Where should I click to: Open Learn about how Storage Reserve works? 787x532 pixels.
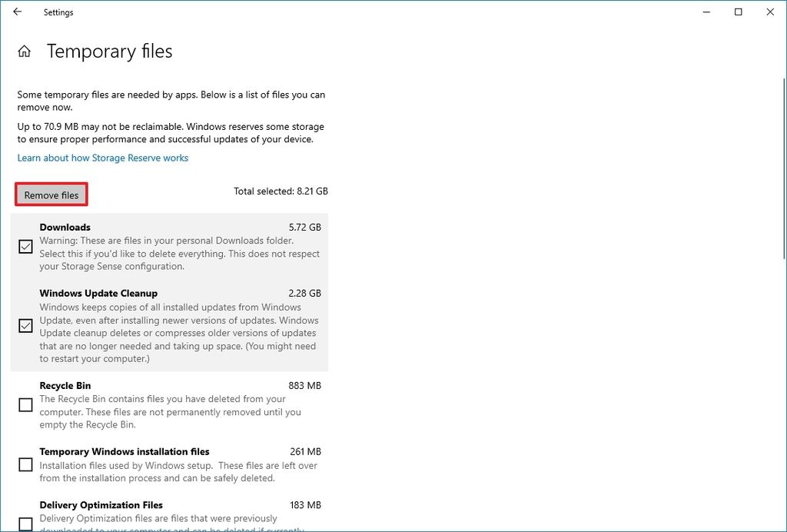click(x=103, y=158)
